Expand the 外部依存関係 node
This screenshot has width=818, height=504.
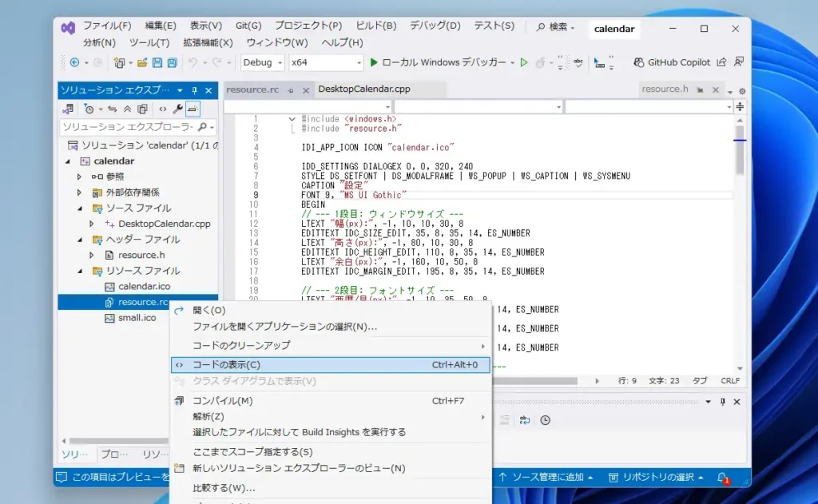[79, 192]
